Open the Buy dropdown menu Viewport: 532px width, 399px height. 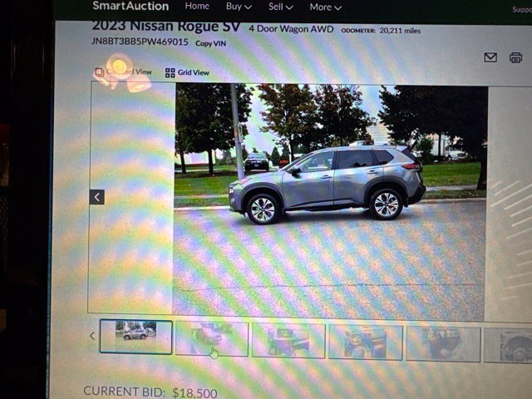coord(239,7)
